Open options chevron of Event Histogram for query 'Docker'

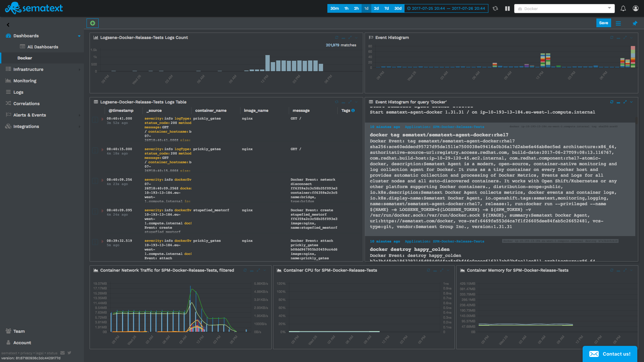click(631, 102)
